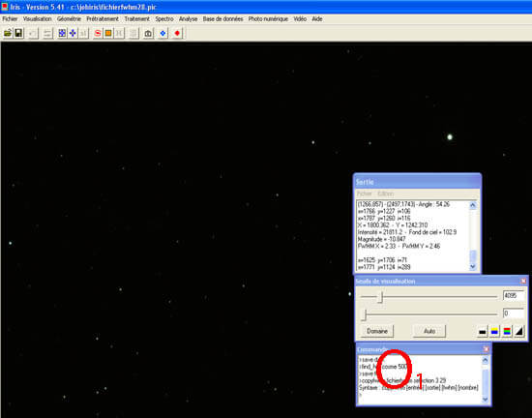Image resolution: width=532 pixels, height=418 pixels.
Task: Open Edition menu in Sortie window
Action: [386, 194]
